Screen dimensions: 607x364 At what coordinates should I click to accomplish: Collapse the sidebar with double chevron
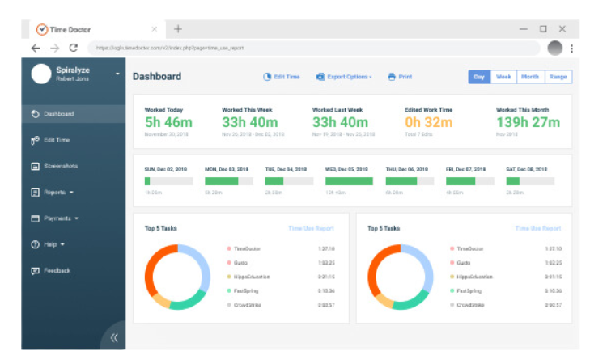[x=114, y=337]
